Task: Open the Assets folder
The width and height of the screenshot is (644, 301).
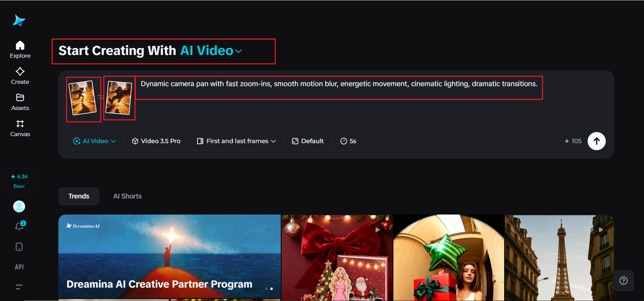Action: (x=20, y=102)
